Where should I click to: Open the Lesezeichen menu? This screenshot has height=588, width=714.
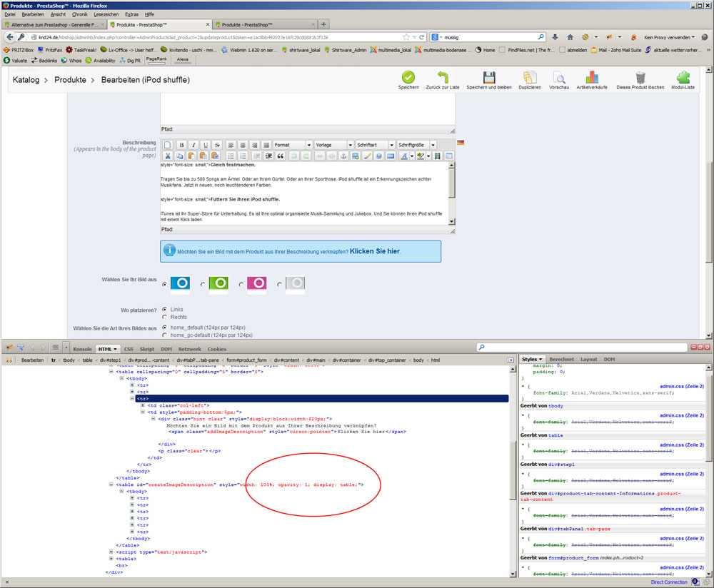pos(106,14)
